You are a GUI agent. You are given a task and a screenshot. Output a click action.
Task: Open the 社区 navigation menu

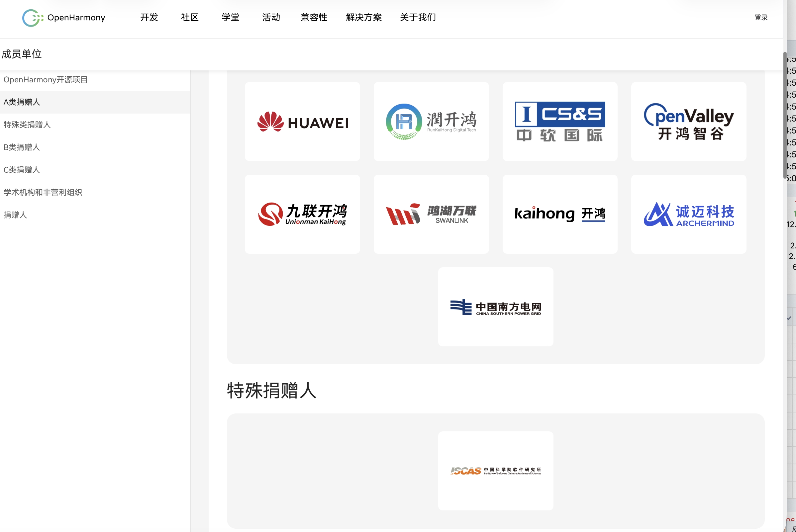tap(190, 17)
